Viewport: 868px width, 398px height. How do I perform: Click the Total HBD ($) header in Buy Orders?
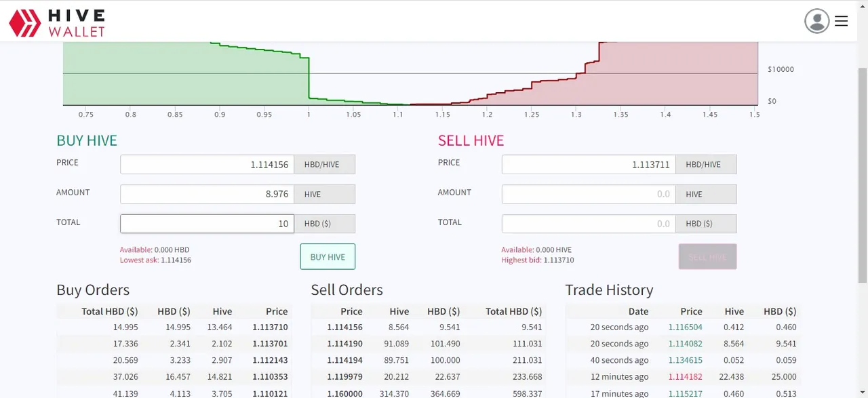click(110, 311)
